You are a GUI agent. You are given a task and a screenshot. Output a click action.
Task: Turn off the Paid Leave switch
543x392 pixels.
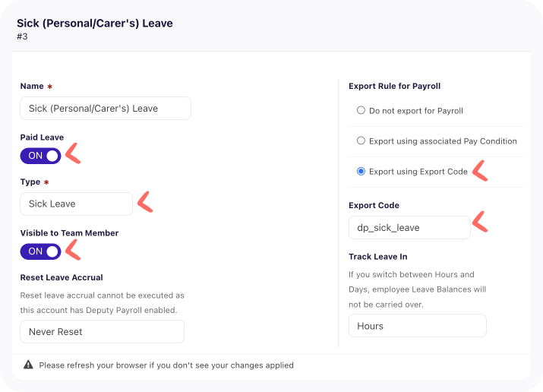pyautogui.click(x=40, y=156)
